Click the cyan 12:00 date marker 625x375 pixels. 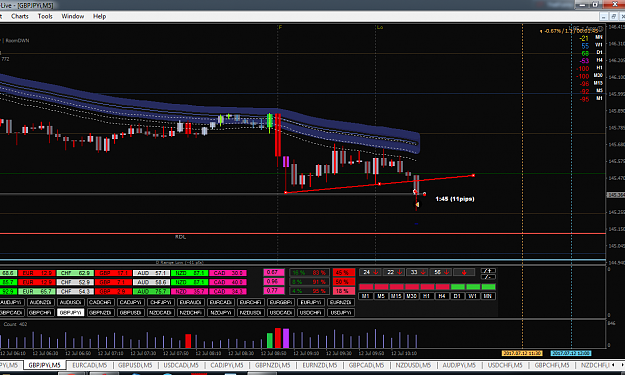pyautogui.click(x=571, y=353)
